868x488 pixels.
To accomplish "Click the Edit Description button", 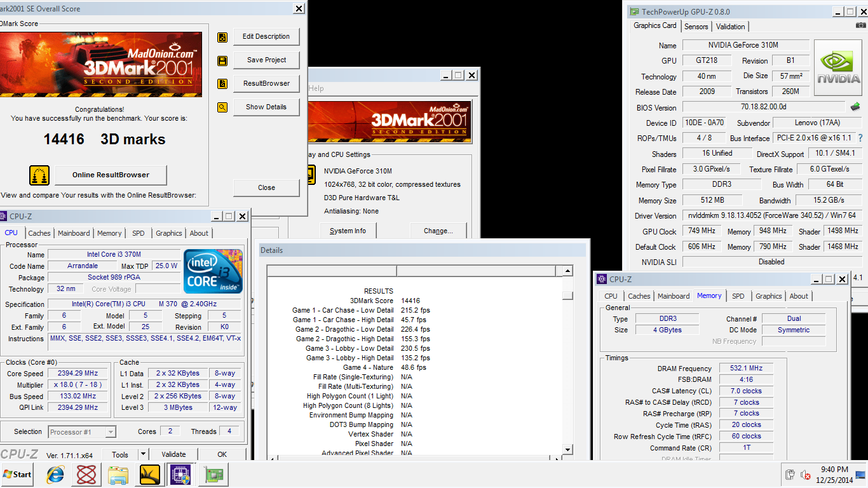I will tap(266, 37).
